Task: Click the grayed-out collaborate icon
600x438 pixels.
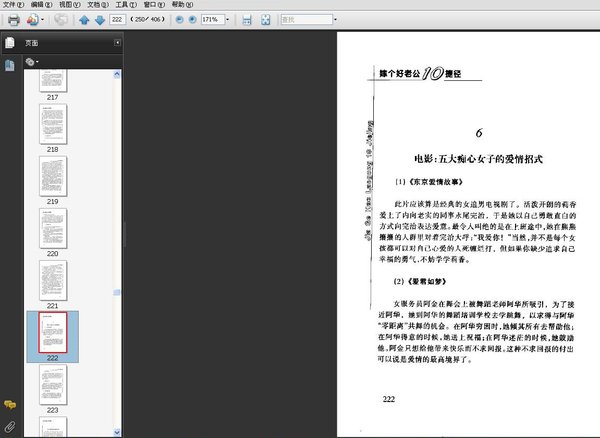Action: click(60, 20)
